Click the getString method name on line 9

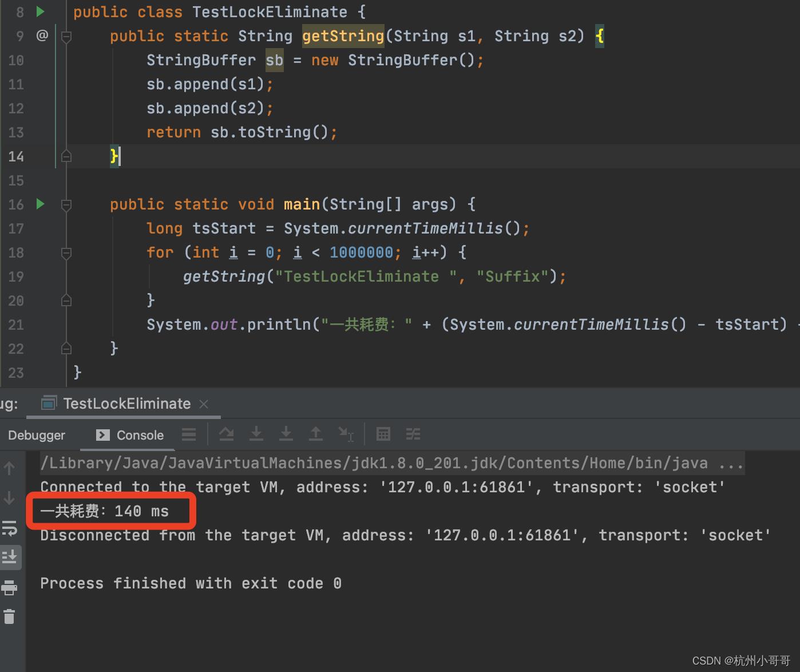343,36
